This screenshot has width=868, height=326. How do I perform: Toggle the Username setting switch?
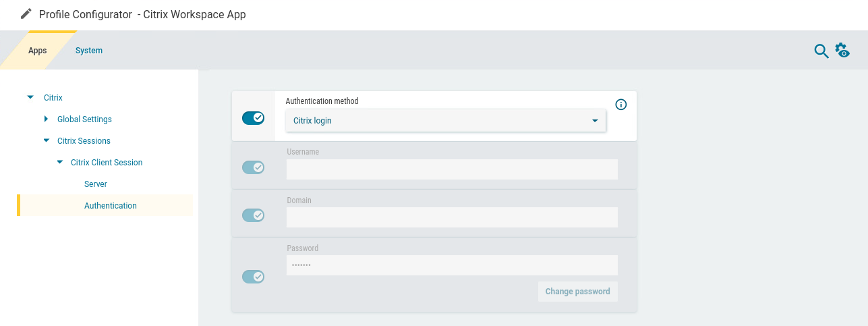click(253, 167)
